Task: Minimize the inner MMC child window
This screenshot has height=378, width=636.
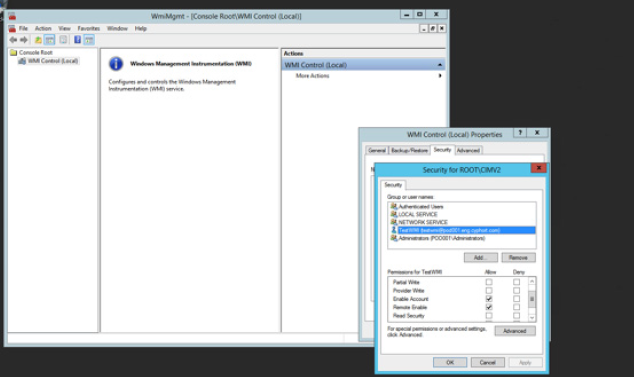Action: (x=424, y=28)
